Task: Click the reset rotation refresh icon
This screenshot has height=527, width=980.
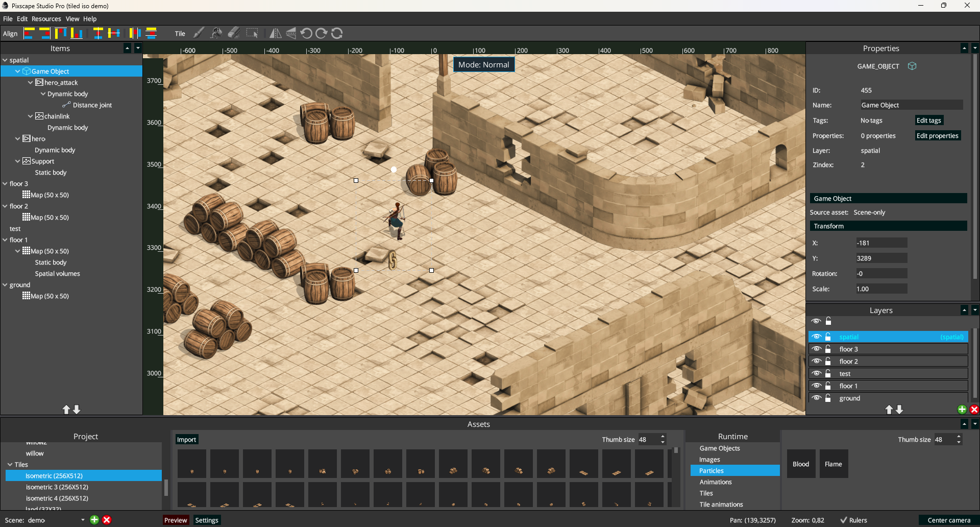Action: (337, 33)
